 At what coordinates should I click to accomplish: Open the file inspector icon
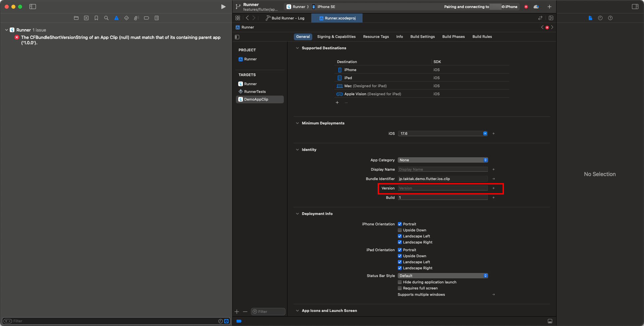click(590, 18)
